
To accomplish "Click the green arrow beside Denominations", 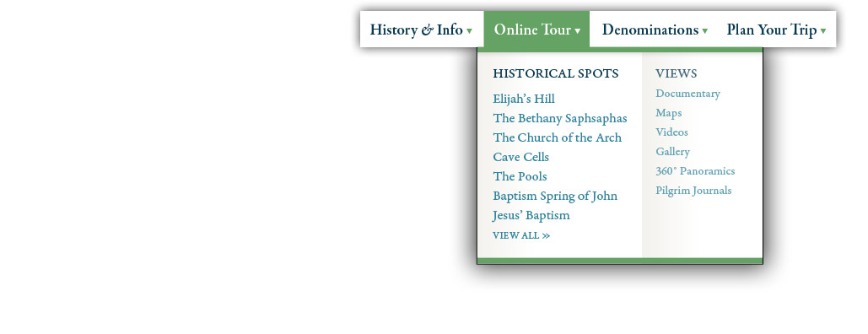I will [x=704, y=31].
